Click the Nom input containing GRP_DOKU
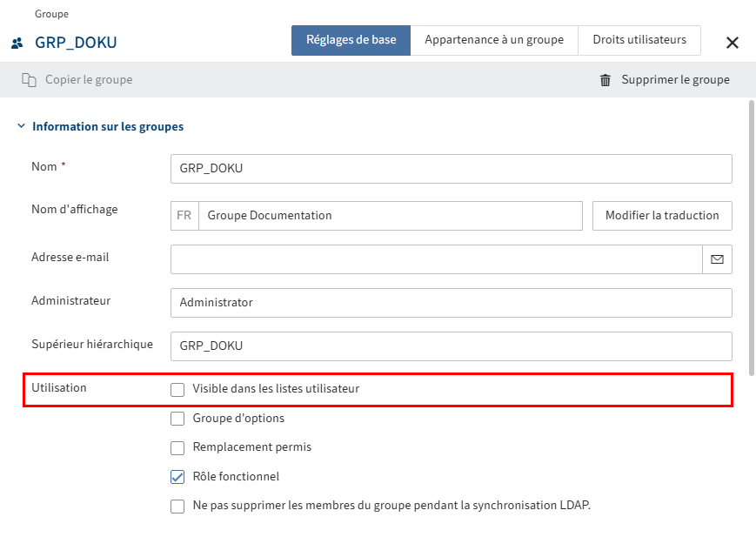 (450, 168)
